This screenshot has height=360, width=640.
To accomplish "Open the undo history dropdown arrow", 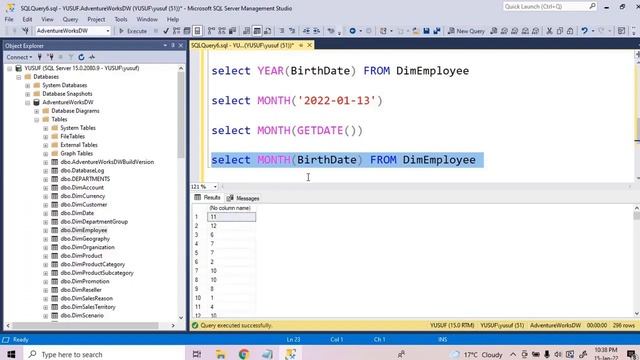I will coord(593,31).
